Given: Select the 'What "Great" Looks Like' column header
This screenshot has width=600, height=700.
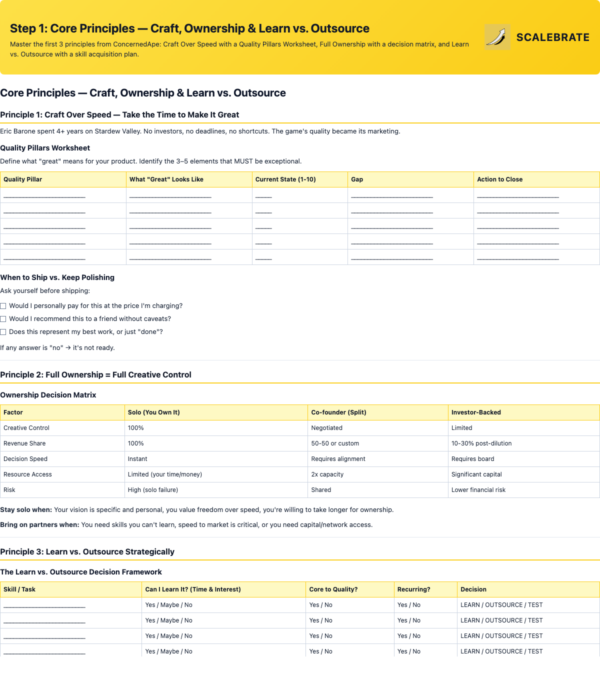Looking at the screenshot, I should click(x=189, y=179).
